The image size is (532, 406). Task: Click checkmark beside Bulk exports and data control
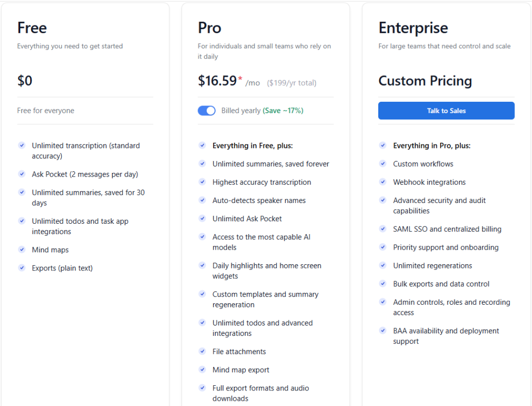(x=382, y=283)
